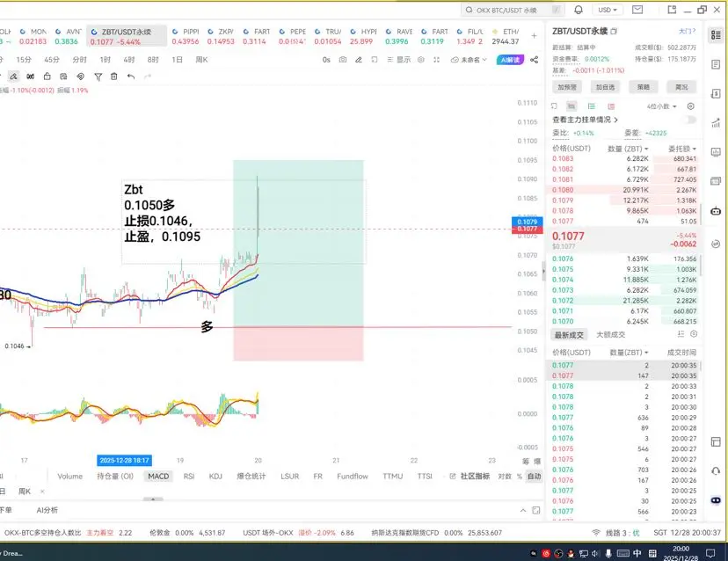Image resolution: width=728 pixels, height=561 pixels.
Task: Click the AI解读 button
Action: 510,60
